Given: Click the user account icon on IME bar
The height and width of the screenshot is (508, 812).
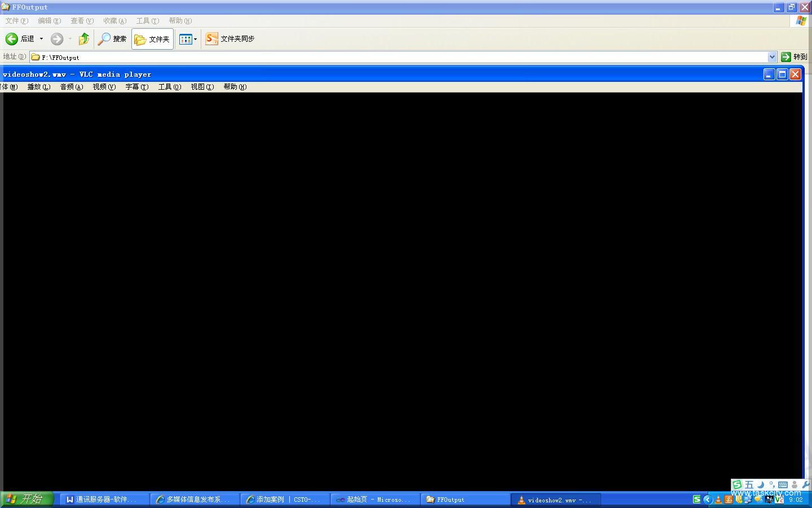Looking at the screenshot, I should point(795,485).
